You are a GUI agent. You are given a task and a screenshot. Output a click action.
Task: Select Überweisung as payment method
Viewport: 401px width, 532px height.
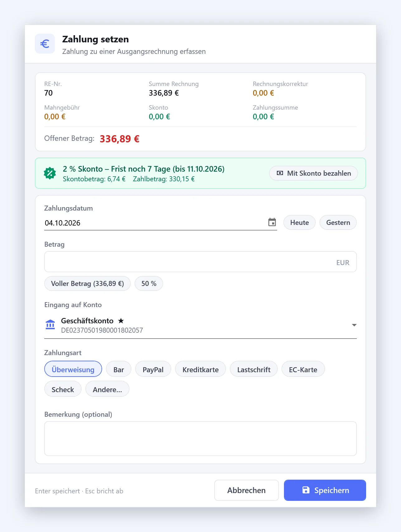coord(73,369)
